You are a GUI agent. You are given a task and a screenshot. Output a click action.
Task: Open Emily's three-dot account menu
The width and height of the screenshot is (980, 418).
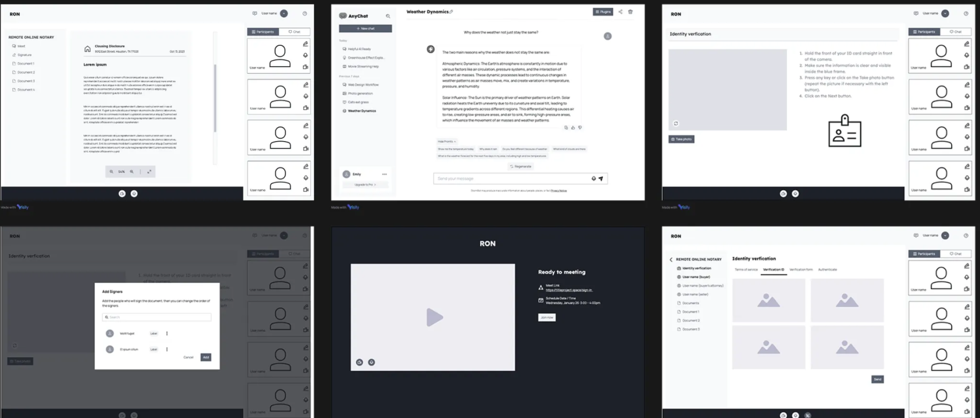coord(384,174)
